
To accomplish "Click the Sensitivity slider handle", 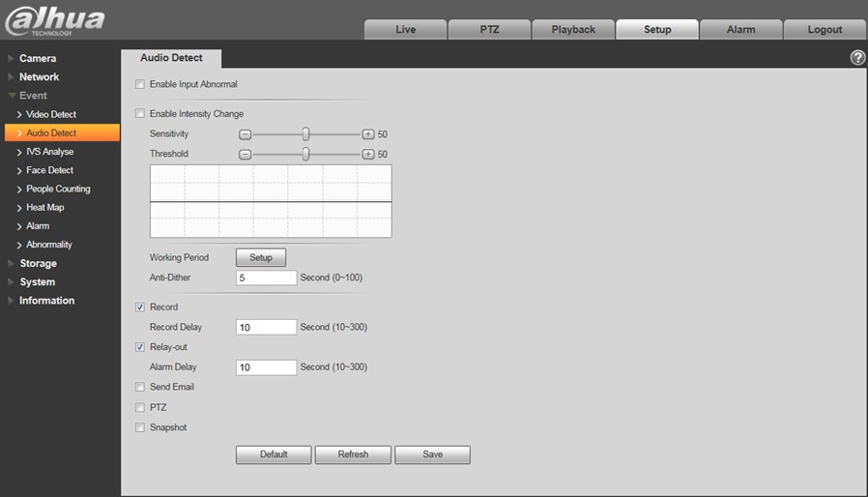I will (305, 134).
